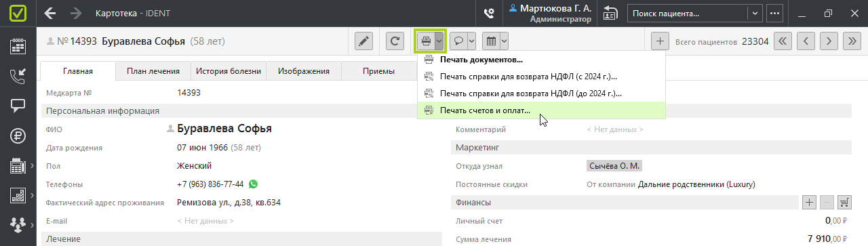
Task: Select Печать справки НДФЛ (с 2024 г.)
Action: (541, 77)
